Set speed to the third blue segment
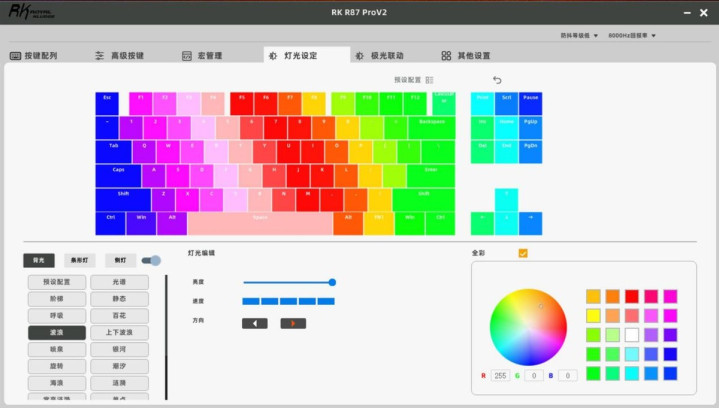Viewport: 719px width, 408px height. tap(288, 301)
